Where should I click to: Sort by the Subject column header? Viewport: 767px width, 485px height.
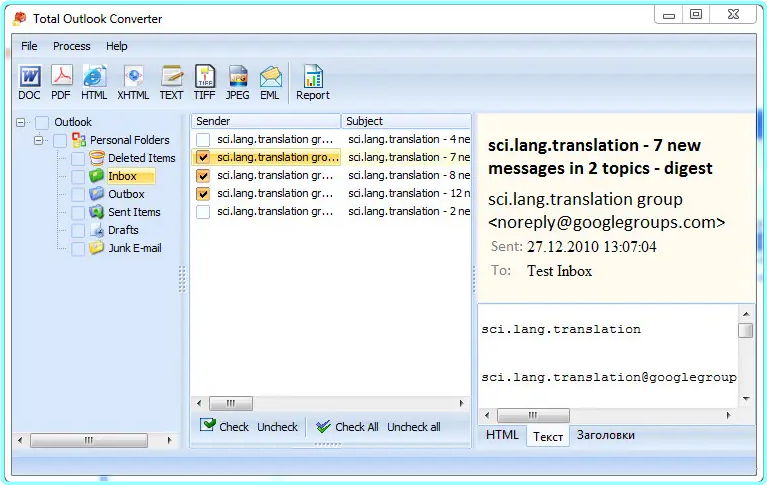(406, 121)
